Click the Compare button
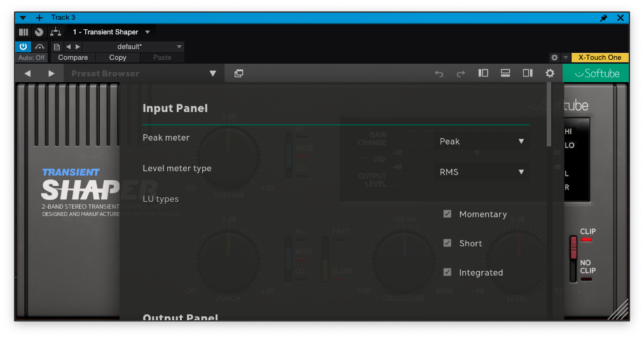 click(x=72, y=57)
